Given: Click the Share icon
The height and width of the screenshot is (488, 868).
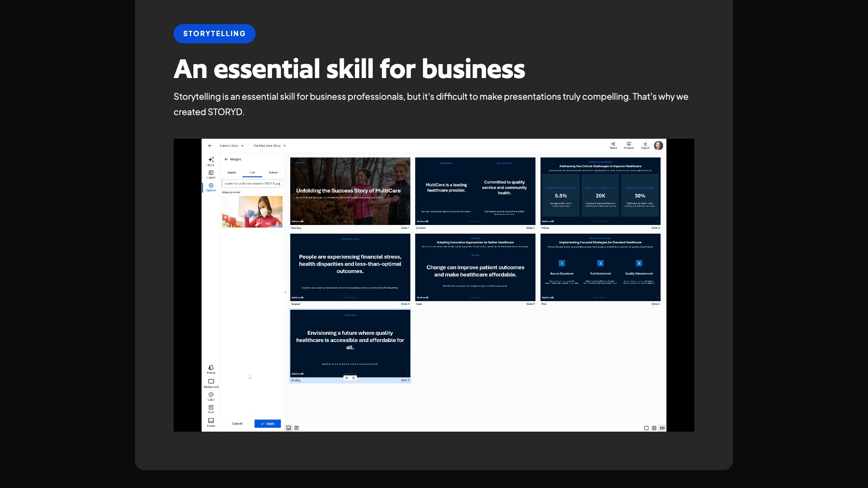Looking at the screenshot, I should 613,145.
